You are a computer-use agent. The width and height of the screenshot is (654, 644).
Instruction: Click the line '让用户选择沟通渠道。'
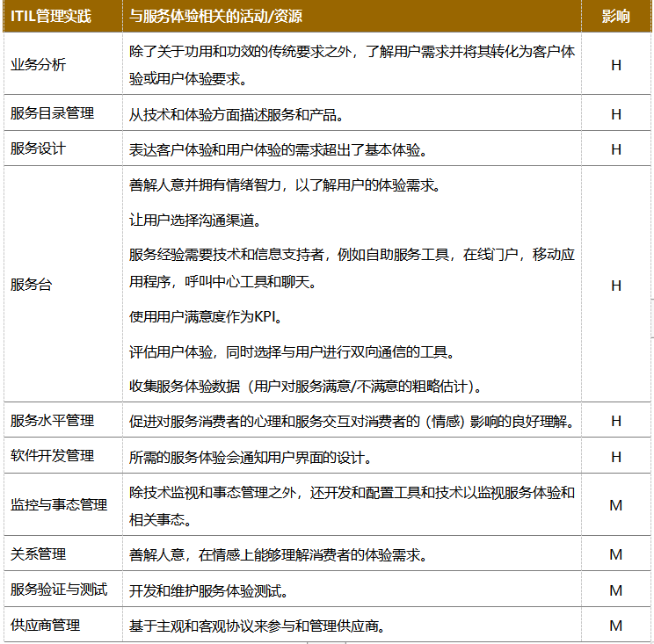[195, 221]
